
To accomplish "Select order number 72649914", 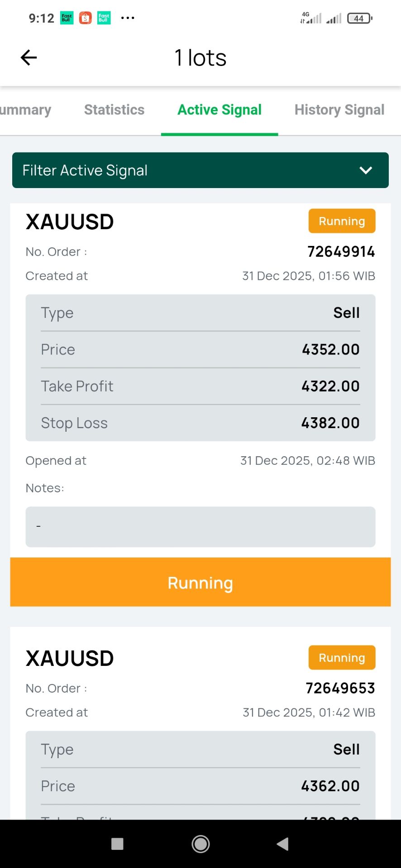I will (x=341, y=252).
